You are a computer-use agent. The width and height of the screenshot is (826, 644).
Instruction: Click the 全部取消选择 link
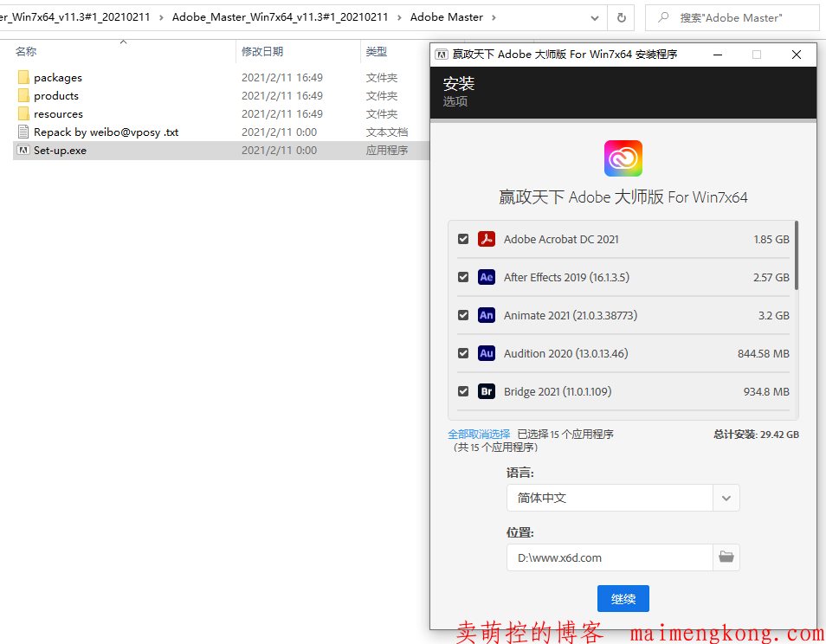(479, 435)
